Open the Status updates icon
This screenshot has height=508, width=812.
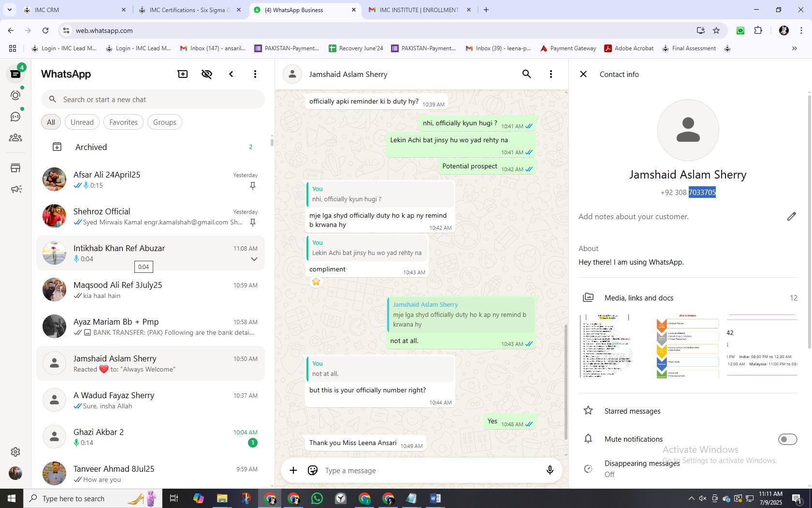15,95
